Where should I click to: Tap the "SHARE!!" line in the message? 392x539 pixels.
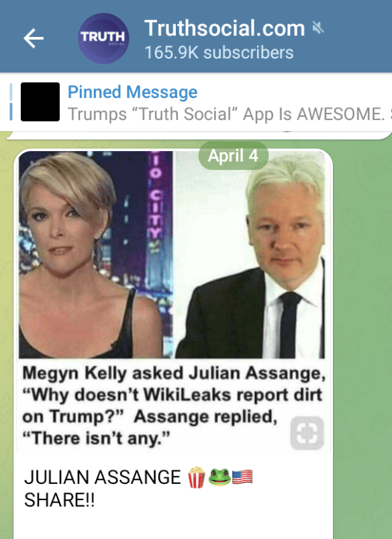[x=59, y=500]
